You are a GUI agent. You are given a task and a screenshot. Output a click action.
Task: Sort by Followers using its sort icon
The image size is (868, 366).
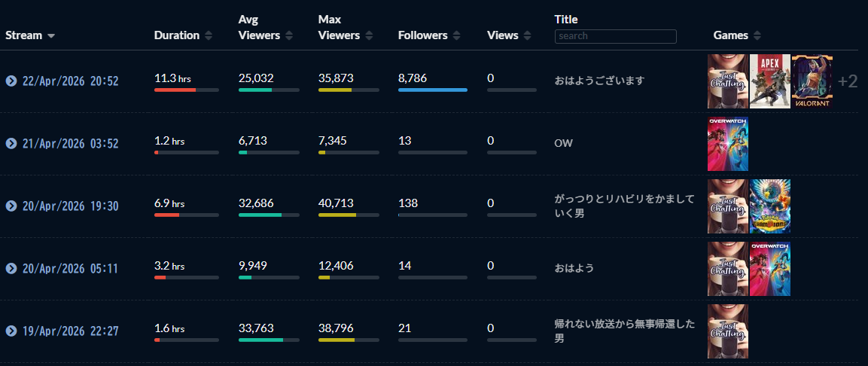457,35
